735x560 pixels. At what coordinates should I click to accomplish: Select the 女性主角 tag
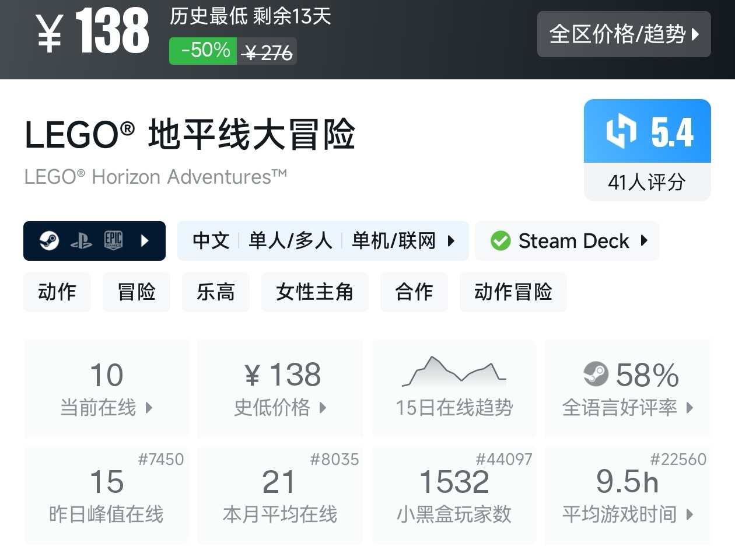click(315, 292)
